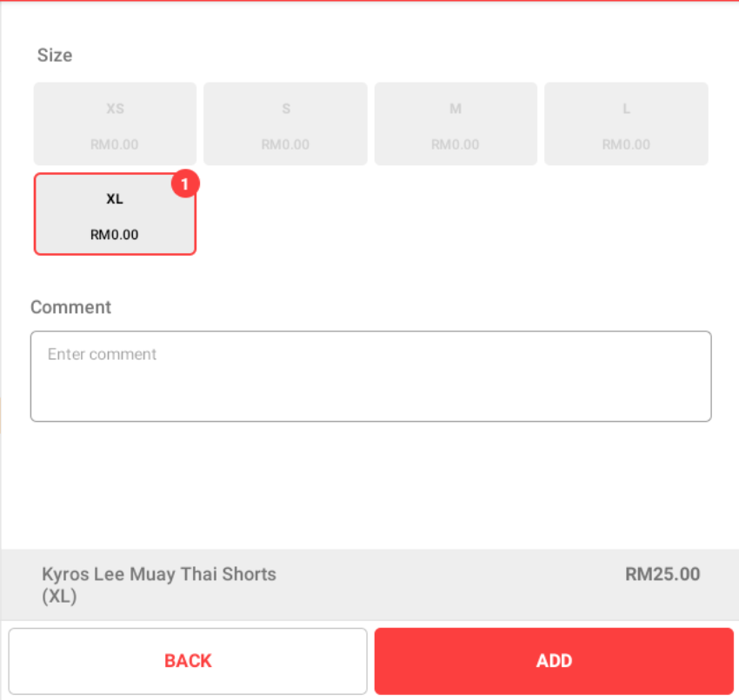
Task: Select the XS size option
Action: [x=115, y=124]
